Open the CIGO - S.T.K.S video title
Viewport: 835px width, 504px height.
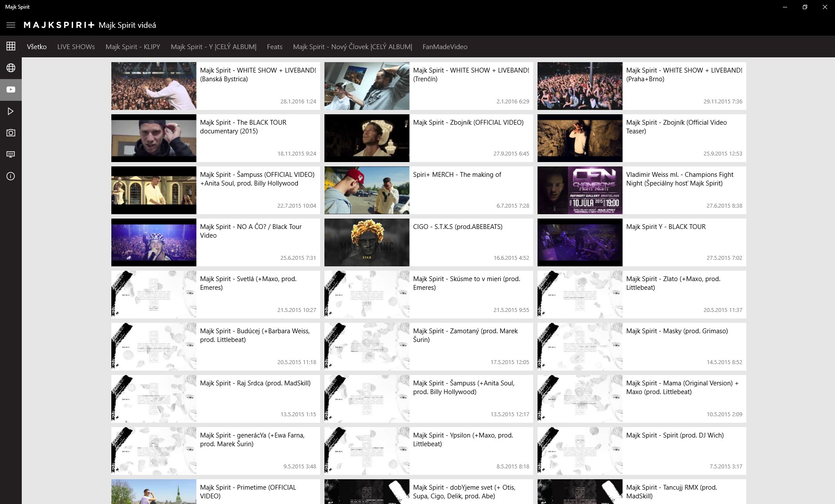[x=458, y=227]
